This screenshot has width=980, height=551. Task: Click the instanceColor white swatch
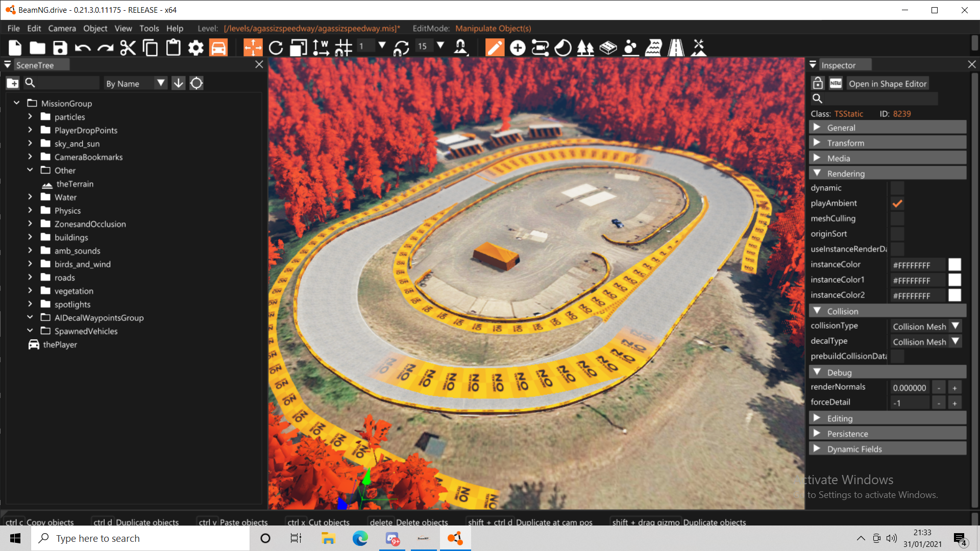point(954,264)
